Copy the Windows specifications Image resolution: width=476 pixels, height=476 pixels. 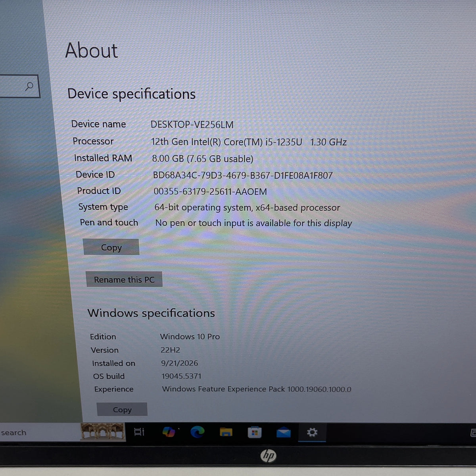point(122,409)
